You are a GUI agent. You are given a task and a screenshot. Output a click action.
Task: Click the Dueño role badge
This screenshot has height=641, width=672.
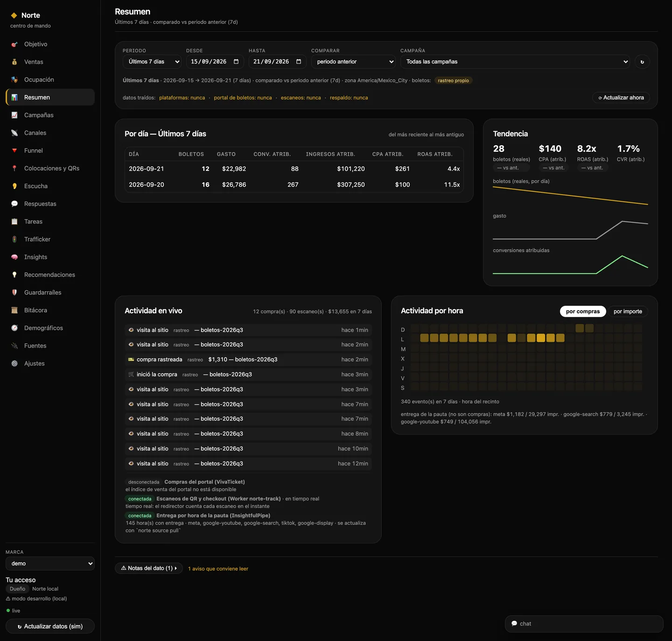pos(17,589)
